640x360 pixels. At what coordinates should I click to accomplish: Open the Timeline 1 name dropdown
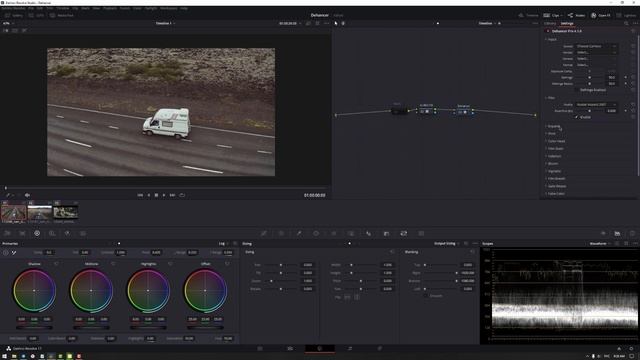tap(165, 23)
